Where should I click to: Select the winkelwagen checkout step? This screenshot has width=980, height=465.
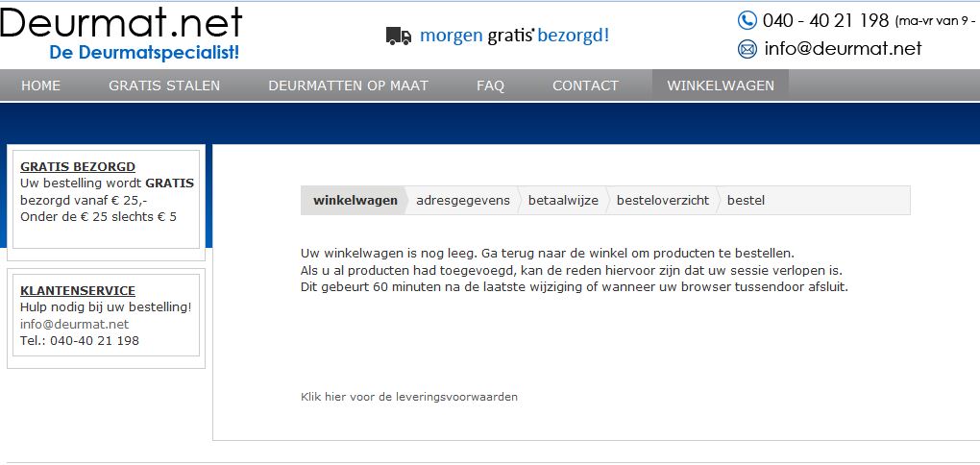click(x=355, y=201)
